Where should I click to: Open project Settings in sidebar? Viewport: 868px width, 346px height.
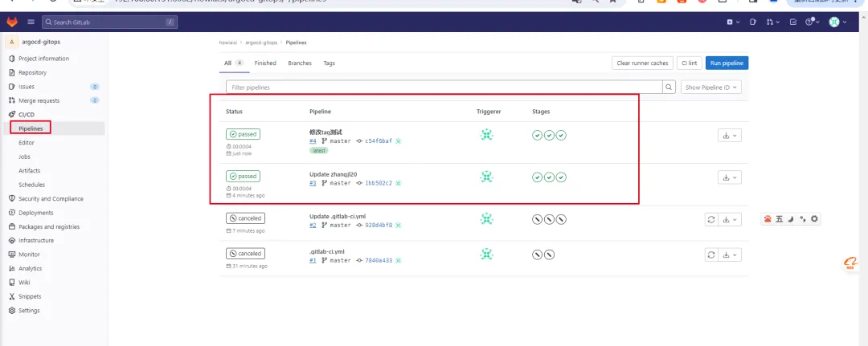29,311
